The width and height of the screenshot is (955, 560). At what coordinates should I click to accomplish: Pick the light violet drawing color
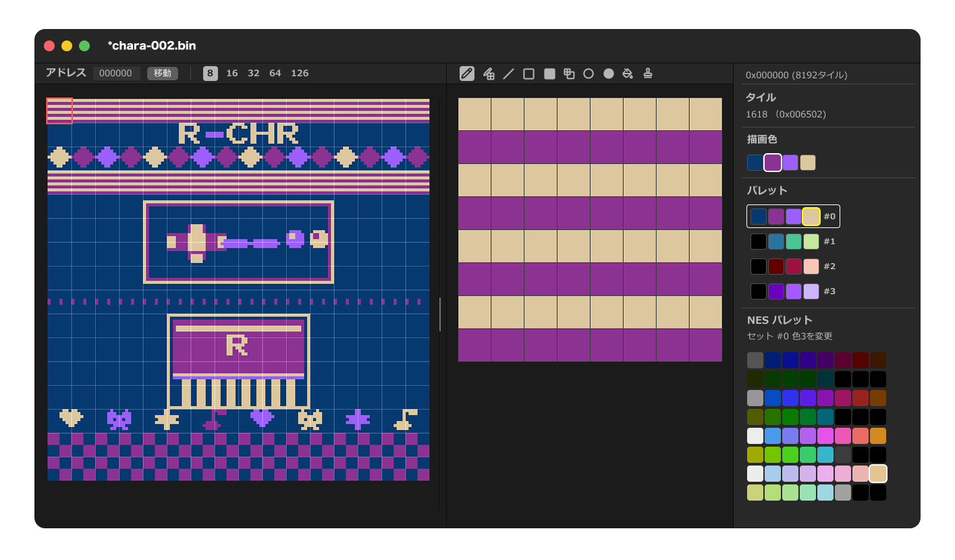point(790,163)
